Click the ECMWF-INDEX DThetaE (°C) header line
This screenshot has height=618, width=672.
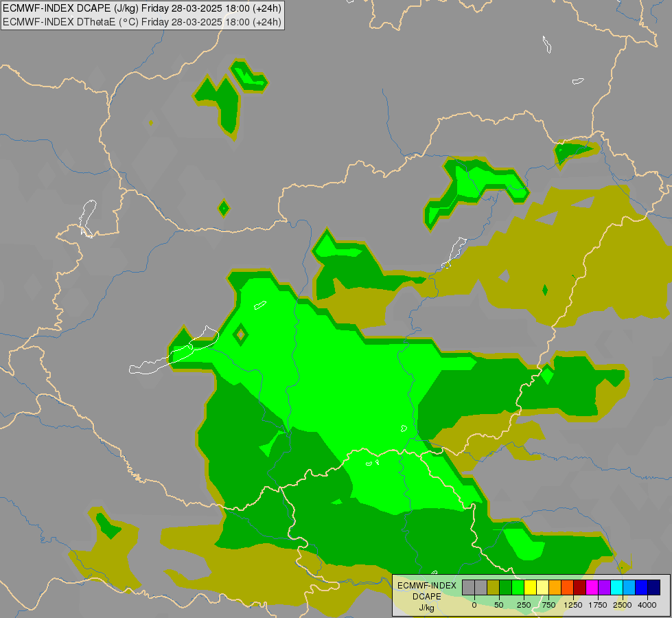coord(142,22)
